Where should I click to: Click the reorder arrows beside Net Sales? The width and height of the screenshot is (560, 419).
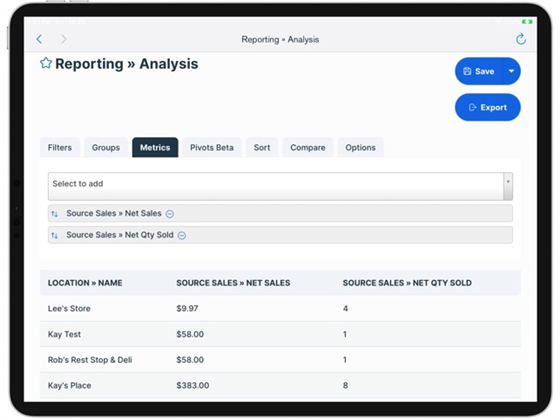tap(54, 214)
